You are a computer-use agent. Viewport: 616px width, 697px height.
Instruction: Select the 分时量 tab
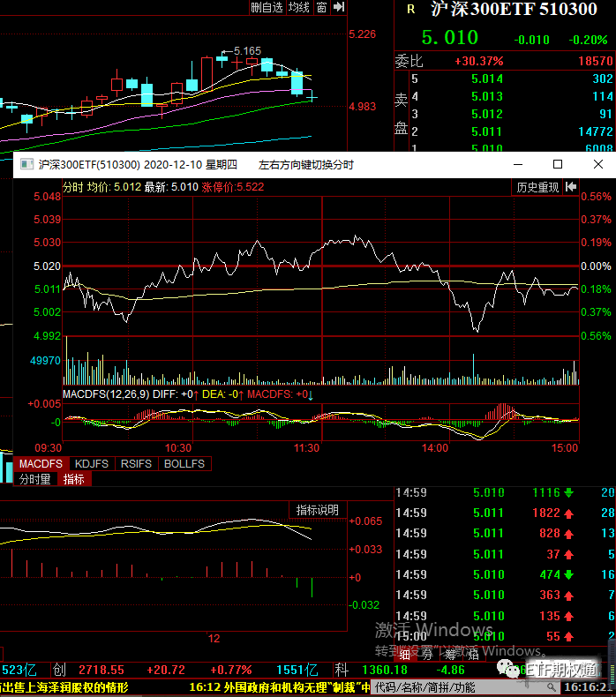(35, 479)
